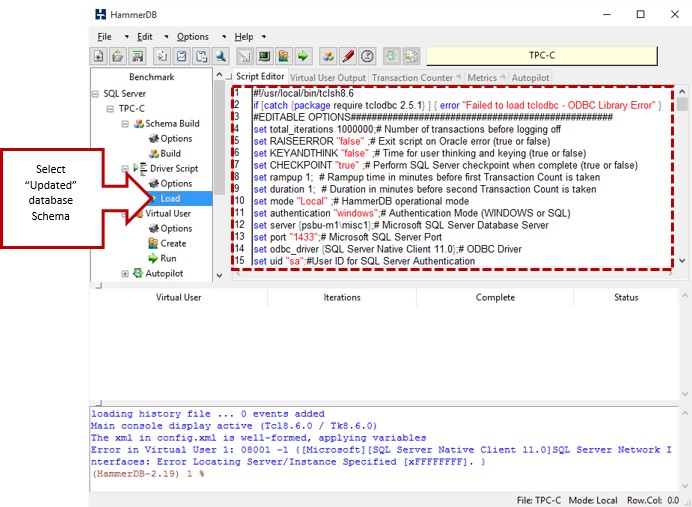Click the Open file toolbar icon

[118, 56]
